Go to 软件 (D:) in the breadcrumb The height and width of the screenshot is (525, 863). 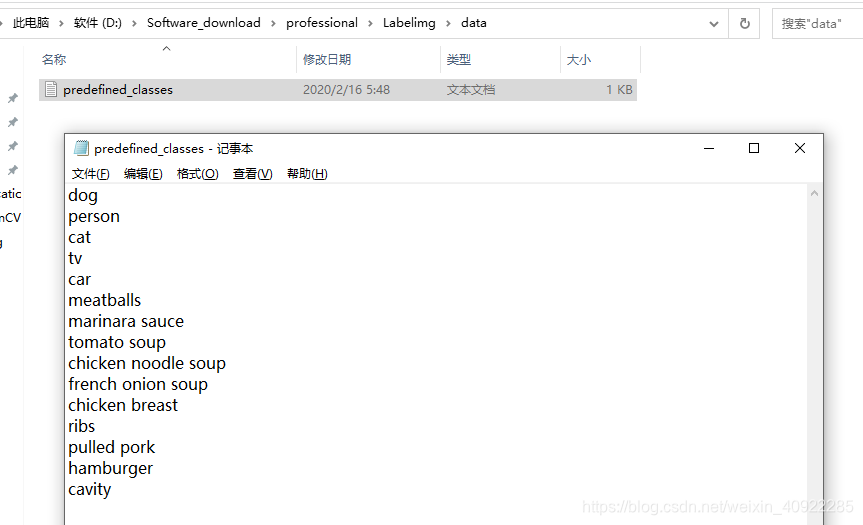97,23
